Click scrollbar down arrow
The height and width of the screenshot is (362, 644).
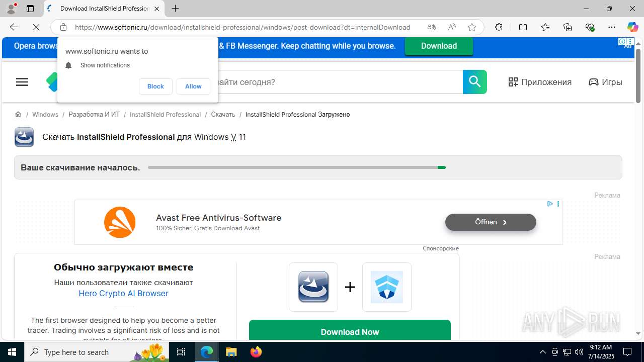click(x=638, y=333)
